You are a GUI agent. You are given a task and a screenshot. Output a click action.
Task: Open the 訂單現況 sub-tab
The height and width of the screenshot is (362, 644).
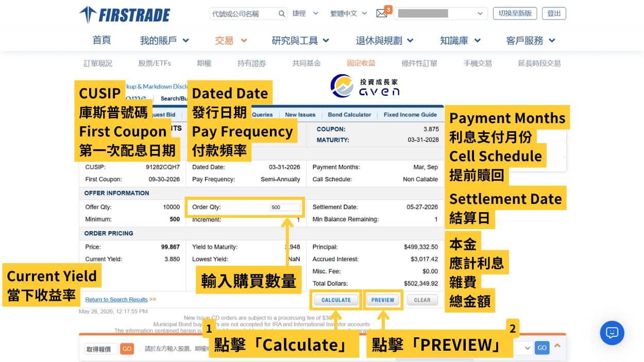98,63
